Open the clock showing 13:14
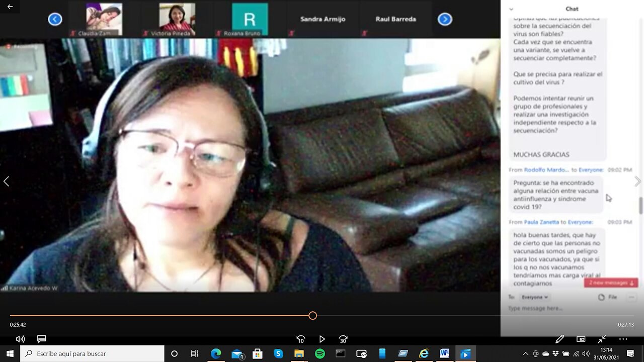The height and width of the screenshot is (362, 644). tap(606, 353)
